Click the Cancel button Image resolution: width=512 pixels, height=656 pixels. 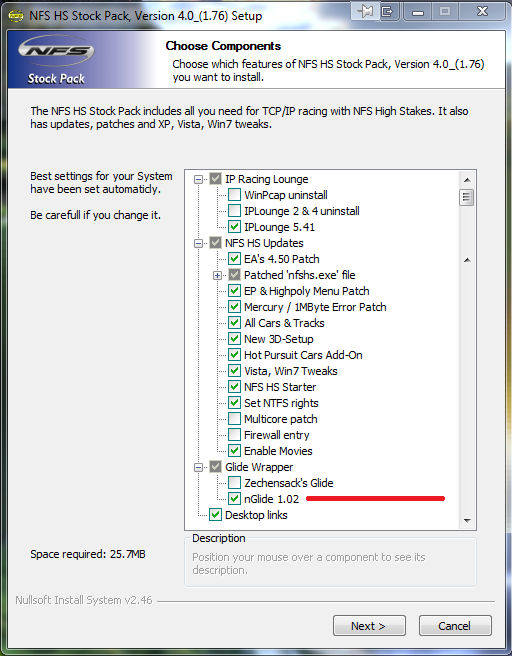click(x=455, y=625)
